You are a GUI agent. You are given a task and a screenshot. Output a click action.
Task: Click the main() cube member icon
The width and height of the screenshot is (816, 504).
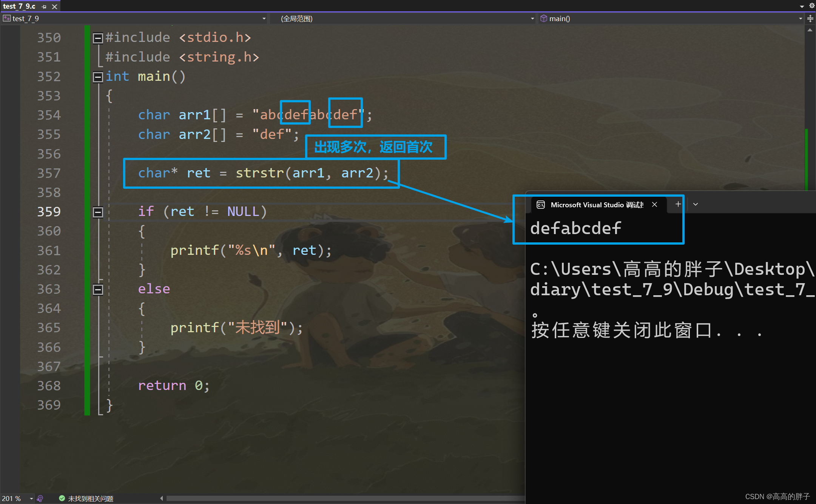544,18
